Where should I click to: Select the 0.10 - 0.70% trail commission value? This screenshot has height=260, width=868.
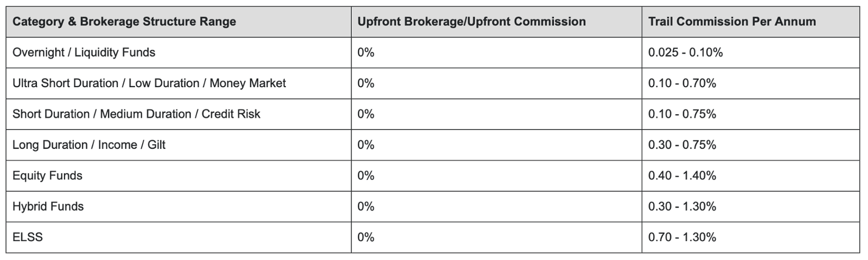coord(682,83)
